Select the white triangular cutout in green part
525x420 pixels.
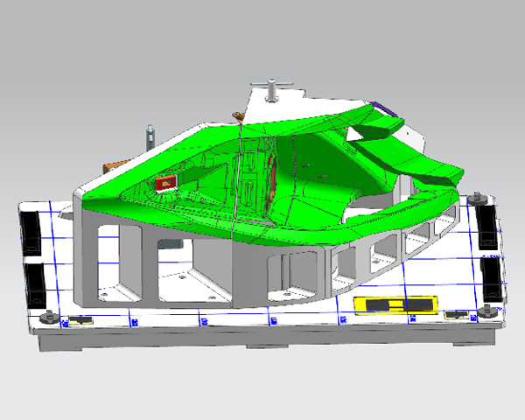(x=359, y=133)
